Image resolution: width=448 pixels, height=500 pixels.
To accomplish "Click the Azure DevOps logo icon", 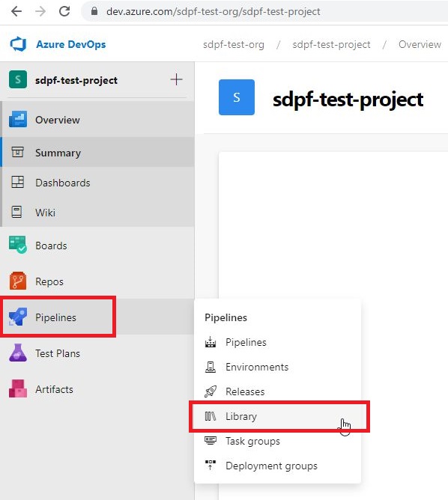I will pos(18,44).
